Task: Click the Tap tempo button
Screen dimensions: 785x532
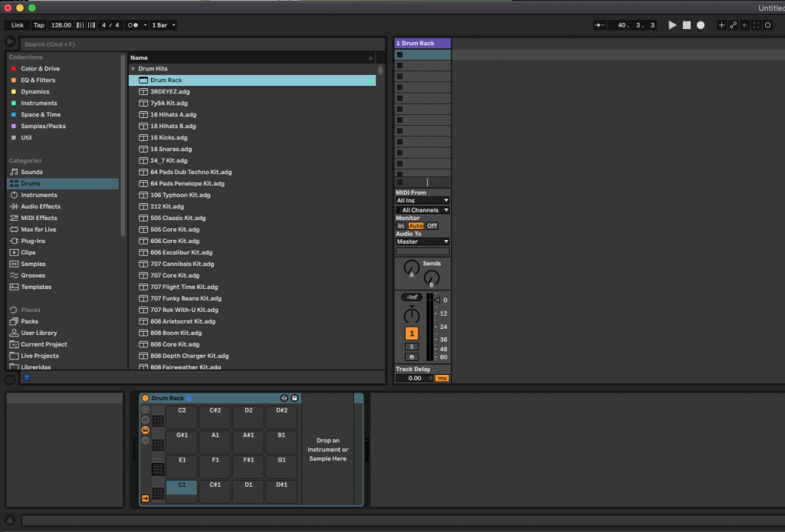Action: tap(38, 25)
